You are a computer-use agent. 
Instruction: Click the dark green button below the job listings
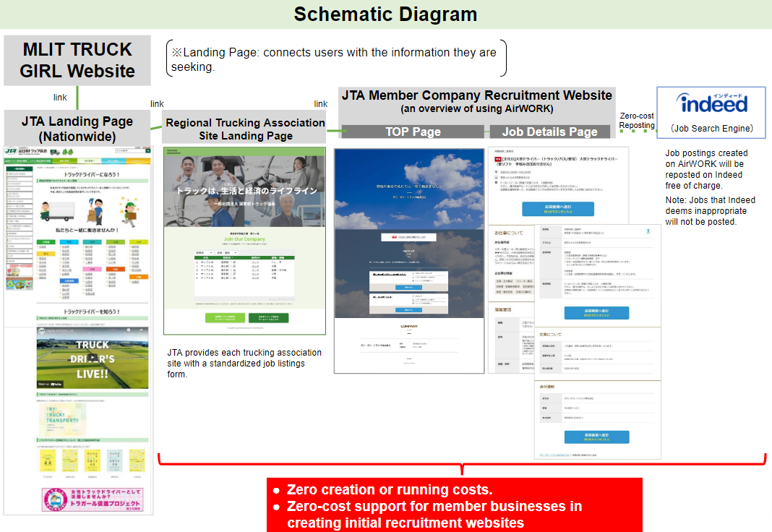coord(268,317)
